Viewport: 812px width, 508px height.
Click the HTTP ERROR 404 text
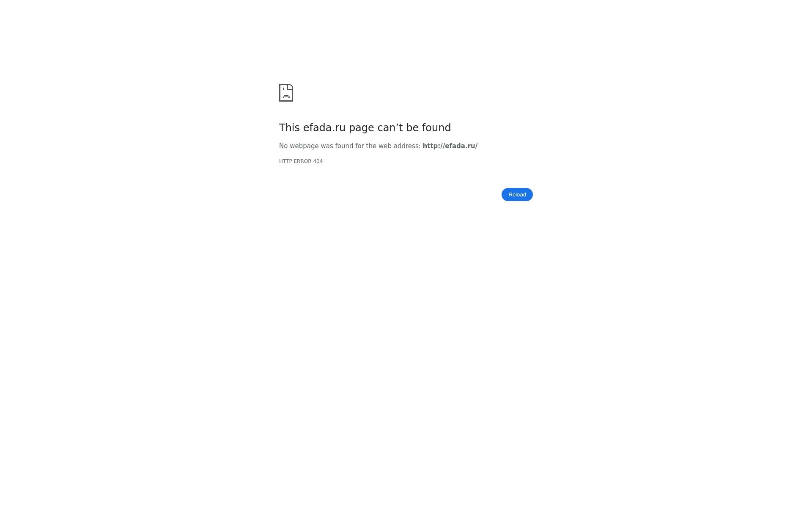301,161
